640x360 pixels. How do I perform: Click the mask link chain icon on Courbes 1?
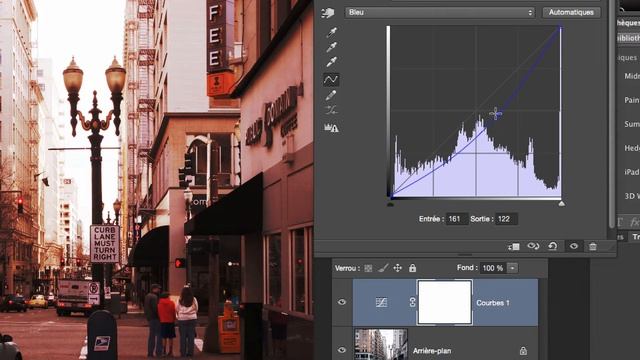coord(412,302)
